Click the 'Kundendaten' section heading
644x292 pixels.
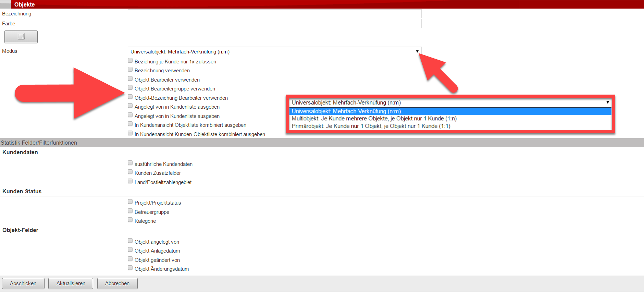pos(20,152)
